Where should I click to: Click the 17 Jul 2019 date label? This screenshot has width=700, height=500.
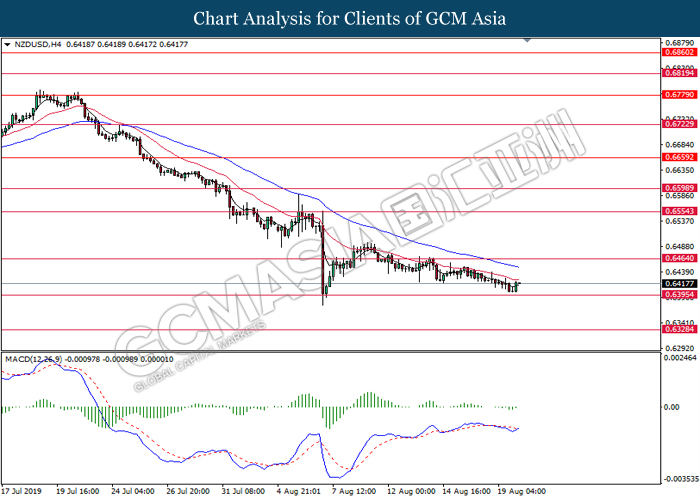click(x=22, y=491)
